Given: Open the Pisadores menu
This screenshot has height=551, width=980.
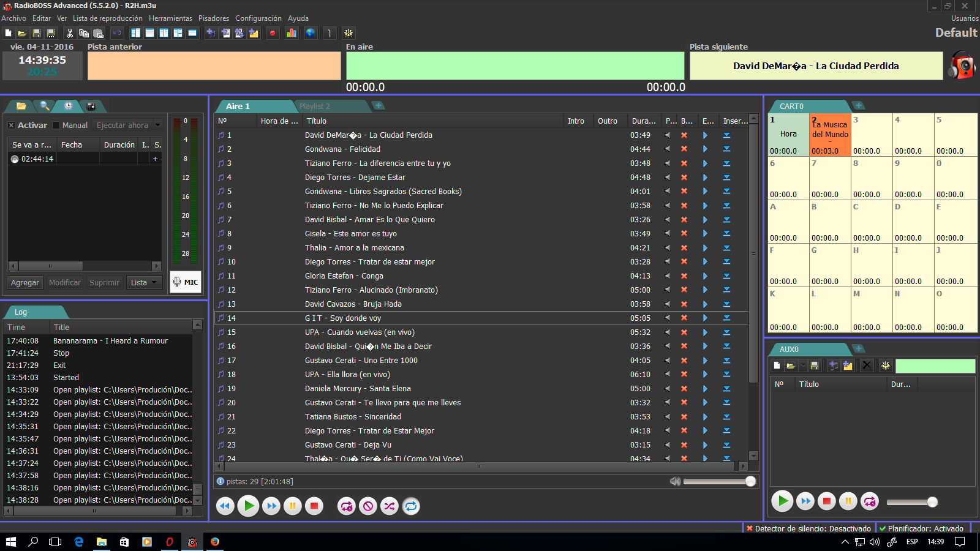Looking at the screenshot, I should 214,18.
